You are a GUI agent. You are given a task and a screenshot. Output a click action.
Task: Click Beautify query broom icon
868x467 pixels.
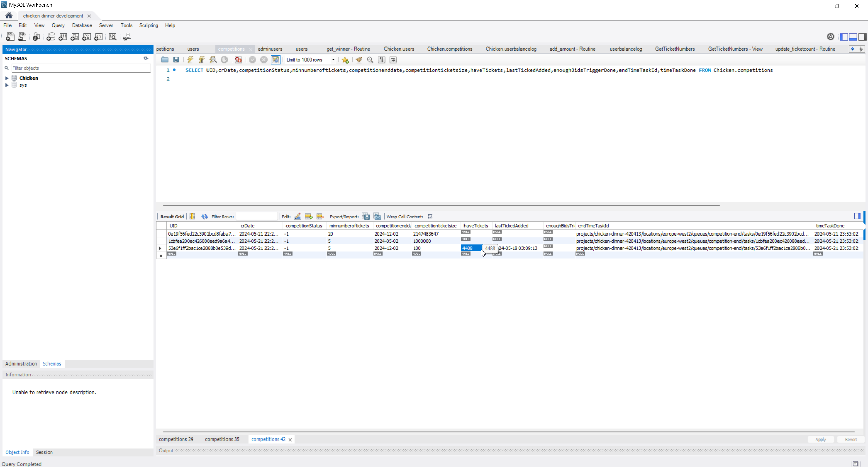click(359, 60)
